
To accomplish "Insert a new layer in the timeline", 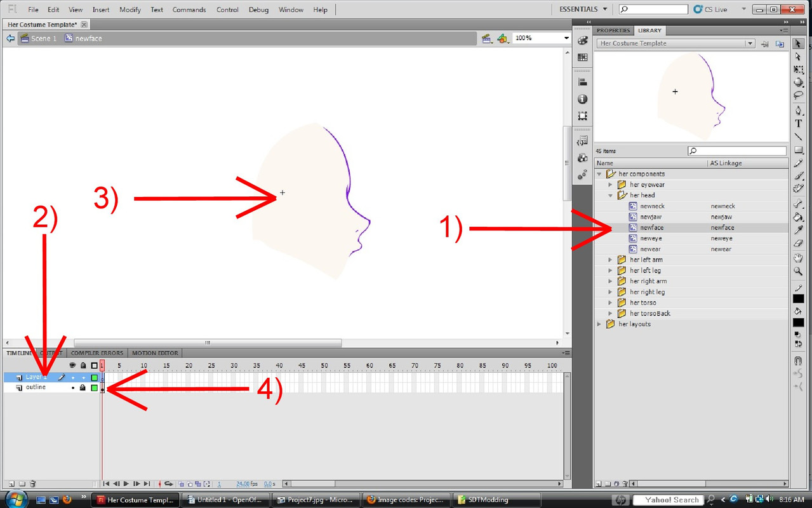I will click(11, 483).
